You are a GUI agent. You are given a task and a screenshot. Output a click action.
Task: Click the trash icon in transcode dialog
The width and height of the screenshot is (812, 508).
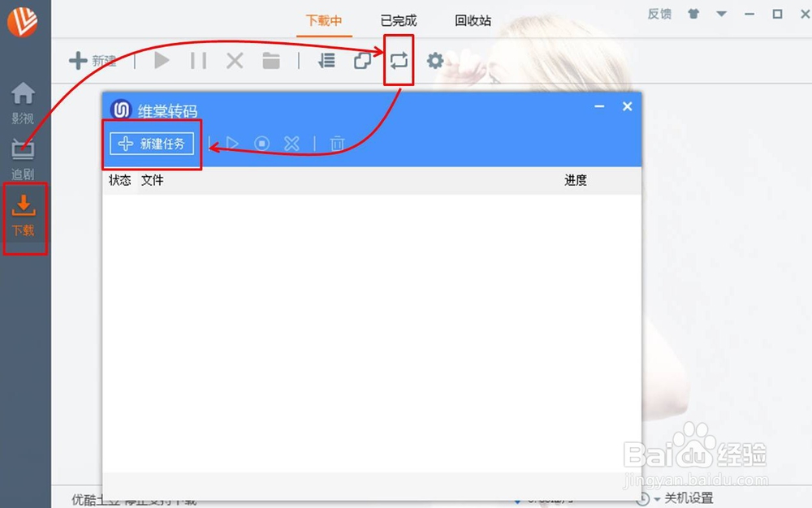pyautogui.click(x=337, y=143)
